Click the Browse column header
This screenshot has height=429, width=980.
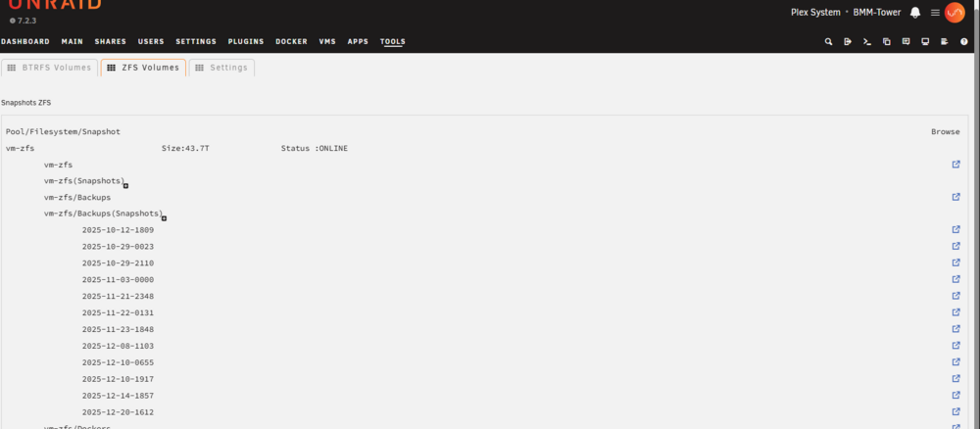[946, 132]
